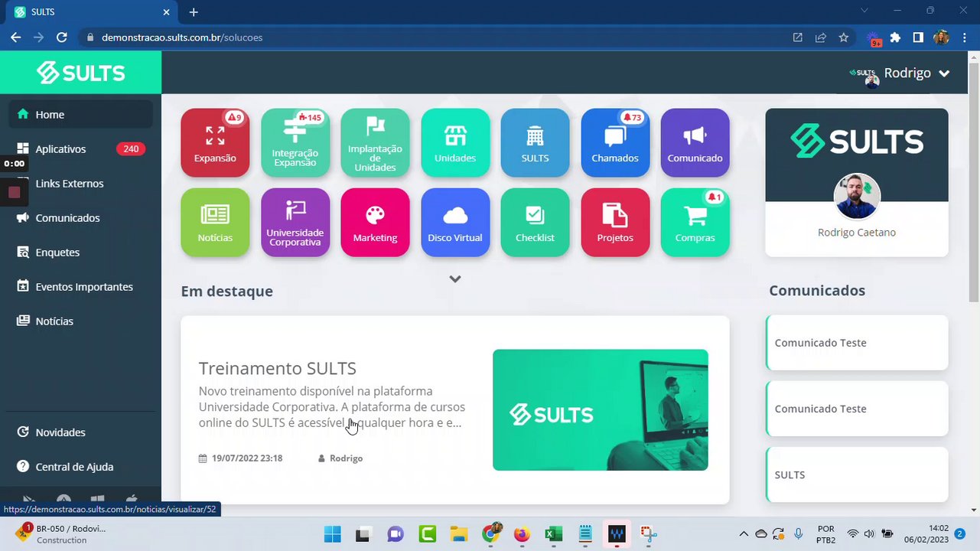This screenshot has height=551, width=980.
Task: Open a new browser tab
Action: pos(194,12)
